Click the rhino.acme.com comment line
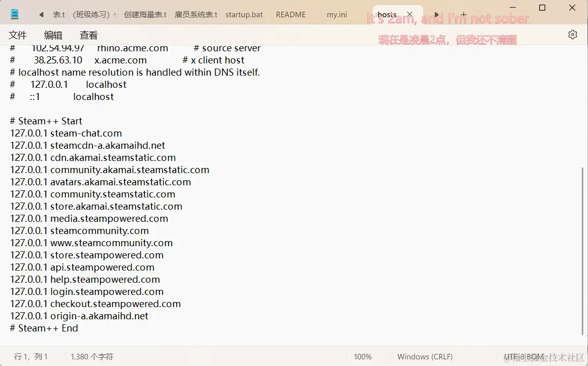The image size is (588, 366). 135,48
